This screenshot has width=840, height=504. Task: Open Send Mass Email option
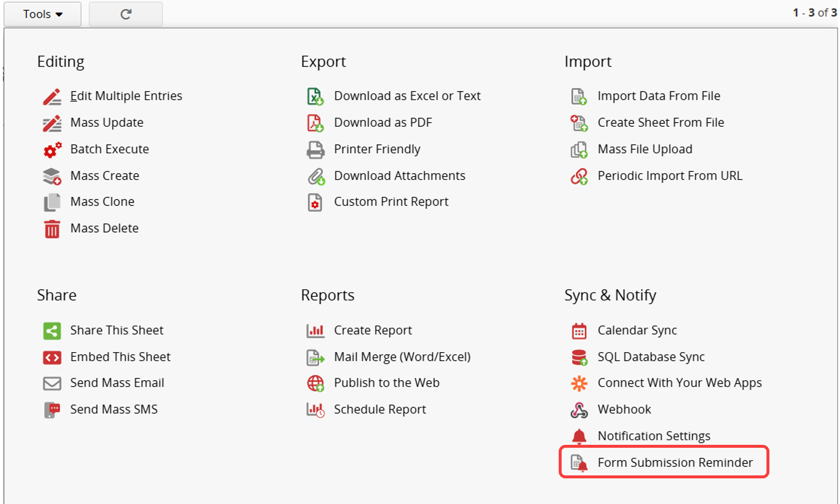[117, 383]
